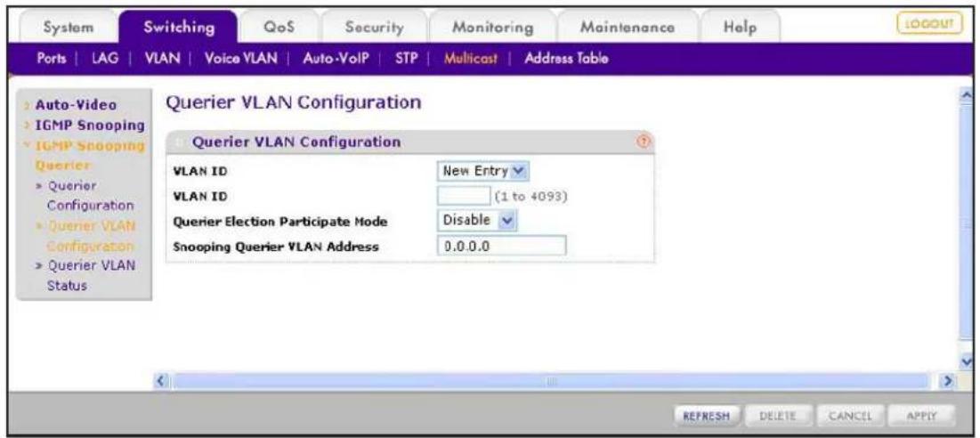This screenshot has height=438, width=980.
Task: Collapse IGMP Snooping Querier section
Action: click(x=89, y=155)
